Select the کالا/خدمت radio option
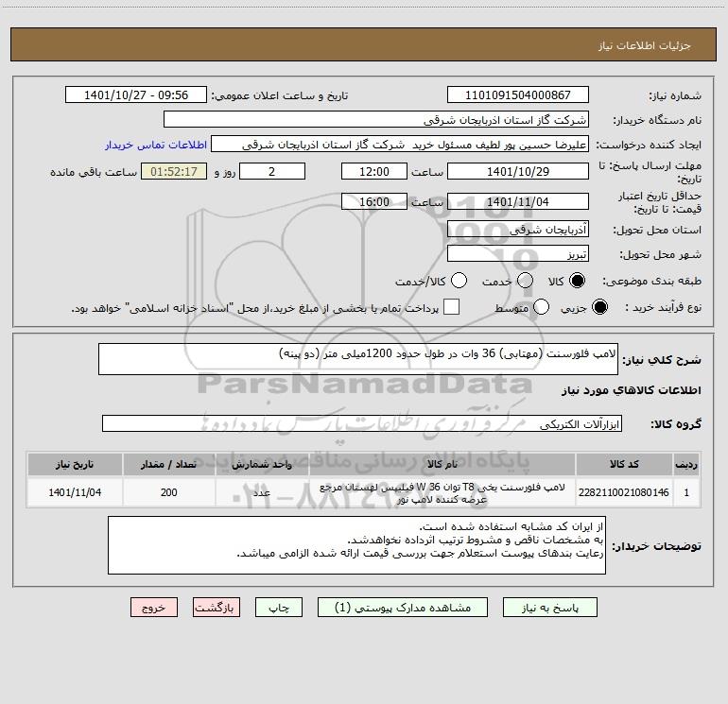Screen dimensions: 728x704 click(459, 281)
